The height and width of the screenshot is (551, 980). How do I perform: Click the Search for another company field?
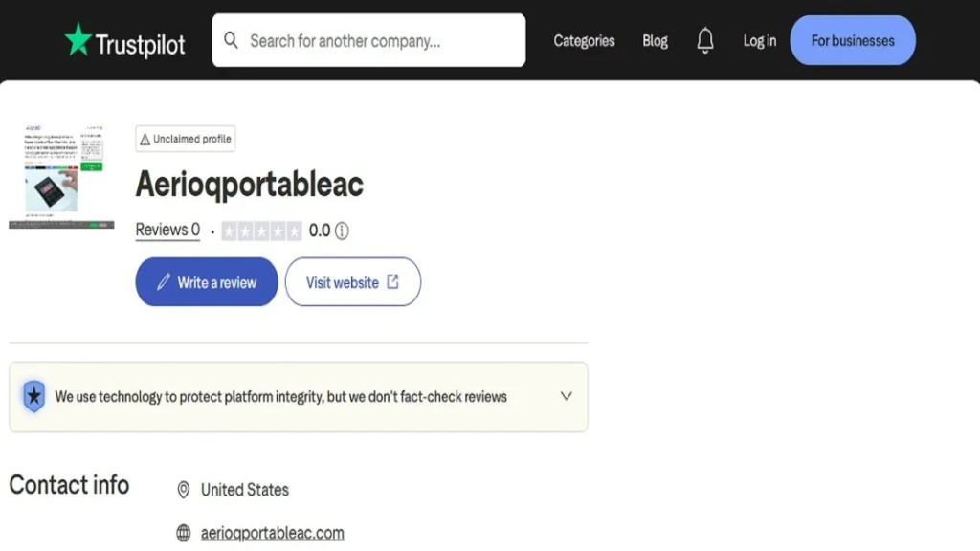click(368, 40)
